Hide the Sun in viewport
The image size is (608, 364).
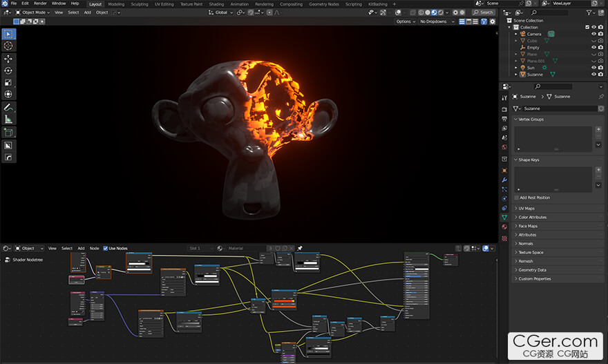(593, 68)
